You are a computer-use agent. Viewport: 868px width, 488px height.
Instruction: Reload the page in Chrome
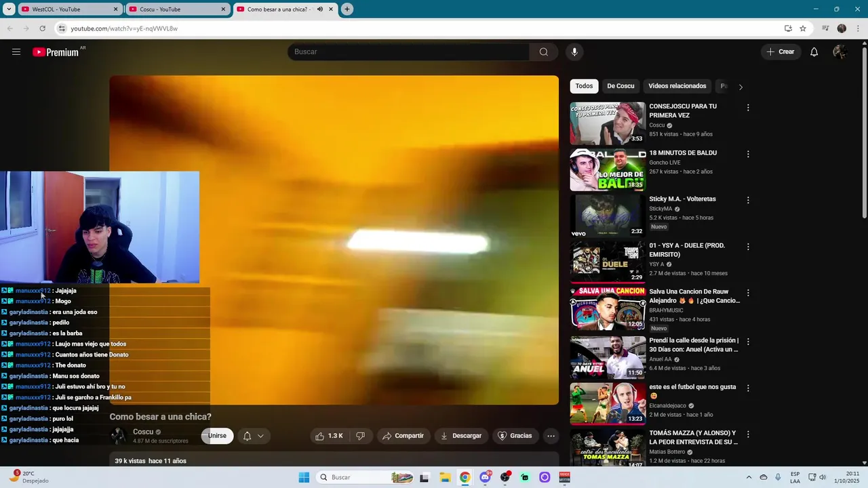click(x=42, y=28)
